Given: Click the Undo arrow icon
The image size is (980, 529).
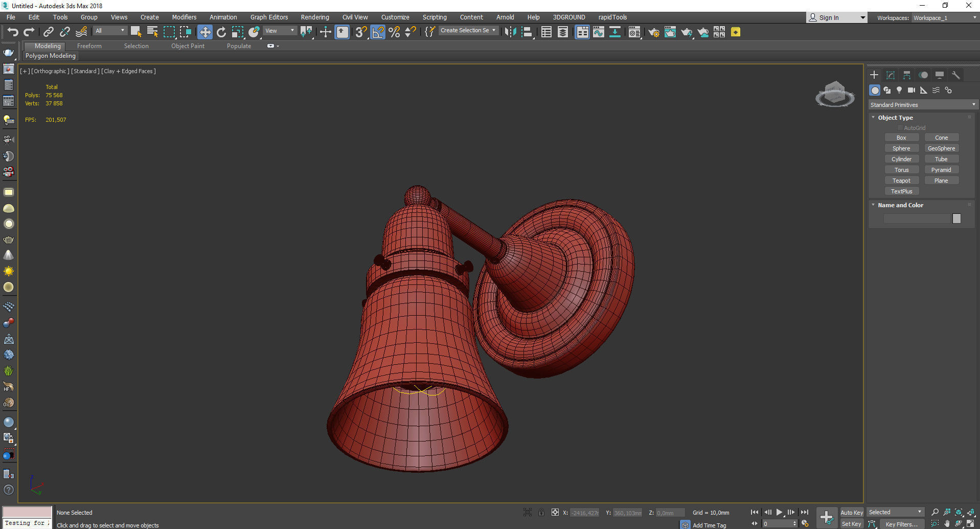Looking at the screenshot, I should 13,32.
